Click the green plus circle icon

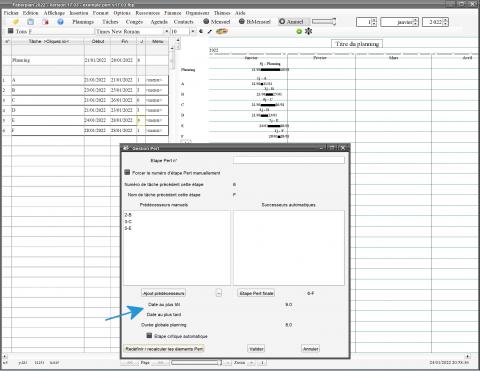pos(299,31)
